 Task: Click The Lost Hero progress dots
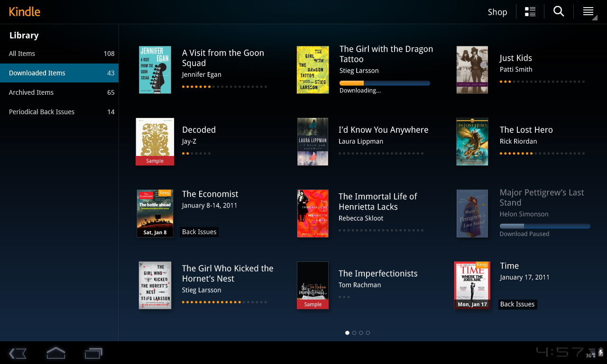[542, 154]
